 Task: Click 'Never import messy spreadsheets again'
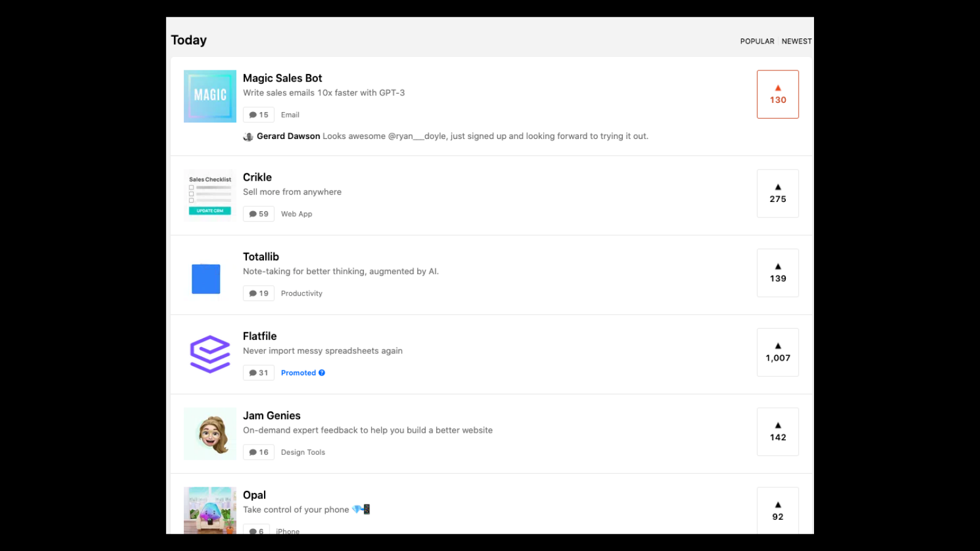point(323,351)
